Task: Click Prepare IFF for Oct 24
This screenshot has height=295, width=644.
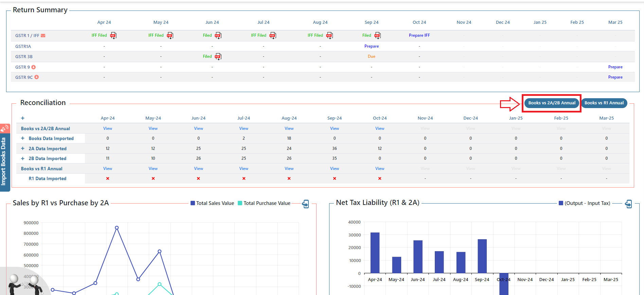Action: (x=419, y=35)
